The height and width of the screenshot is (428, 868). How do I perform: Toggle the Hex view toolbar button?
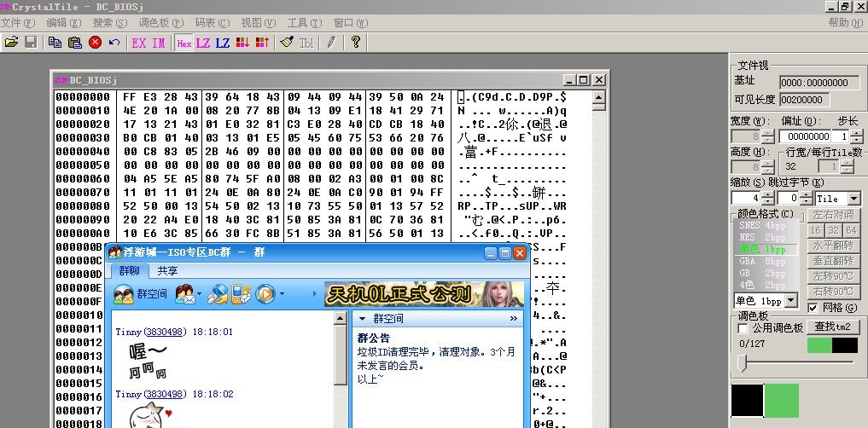click(x=184, y=42)
